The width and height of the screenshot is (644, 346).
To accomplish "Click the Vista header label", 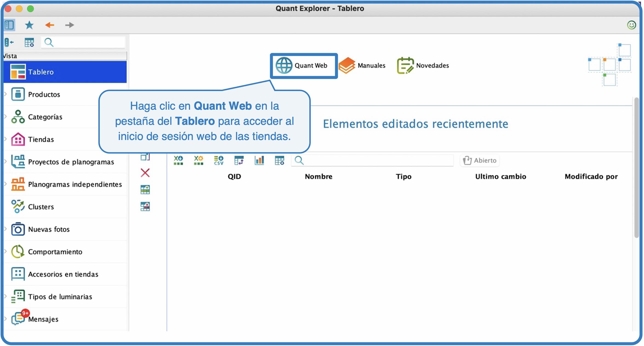I will click(x=10, y=56).
